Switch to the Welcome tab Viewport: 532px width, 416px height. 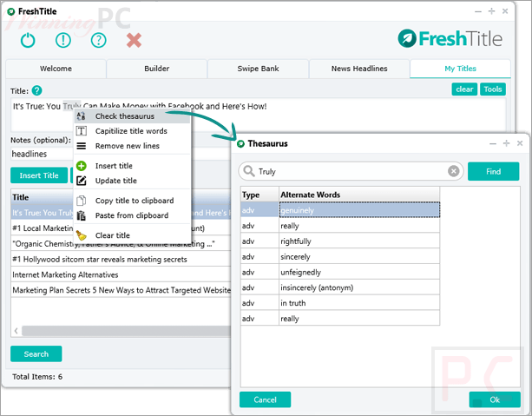click(x=56, y=69)
